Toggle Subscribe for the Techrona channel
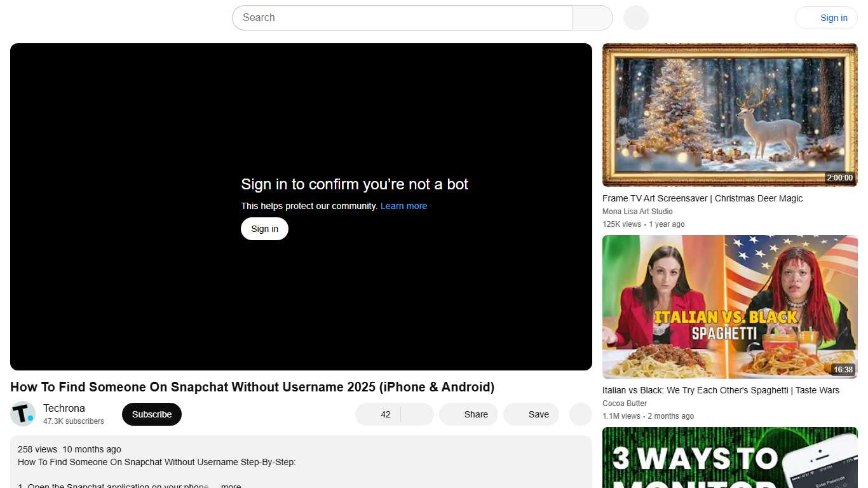This screenshot has height=488, width=868. (x=151, y=414)
